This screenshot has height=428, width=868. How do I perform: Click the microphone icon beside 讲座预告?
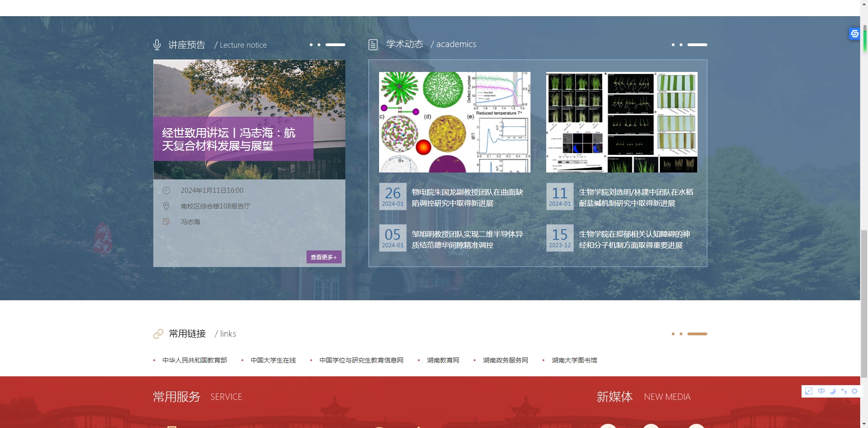point(157,45)
